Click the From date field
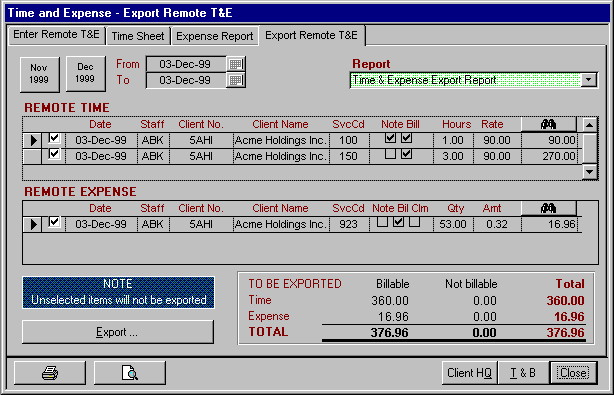614x395 pixels. click(186, 64)
